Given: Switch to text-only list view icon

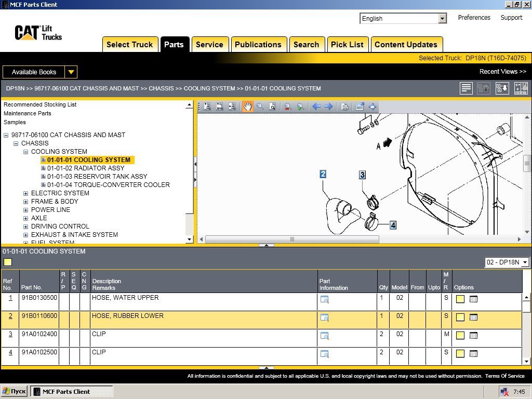Looking at the screenshot, I should (x=466, y=88).
